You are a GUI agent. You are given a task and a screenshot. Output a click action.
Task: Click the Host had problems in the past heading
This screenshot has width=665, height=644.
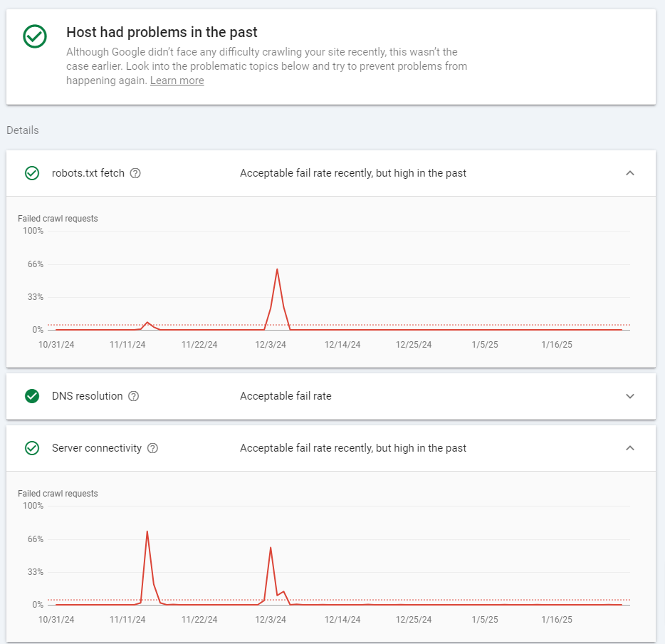(162, 32)
